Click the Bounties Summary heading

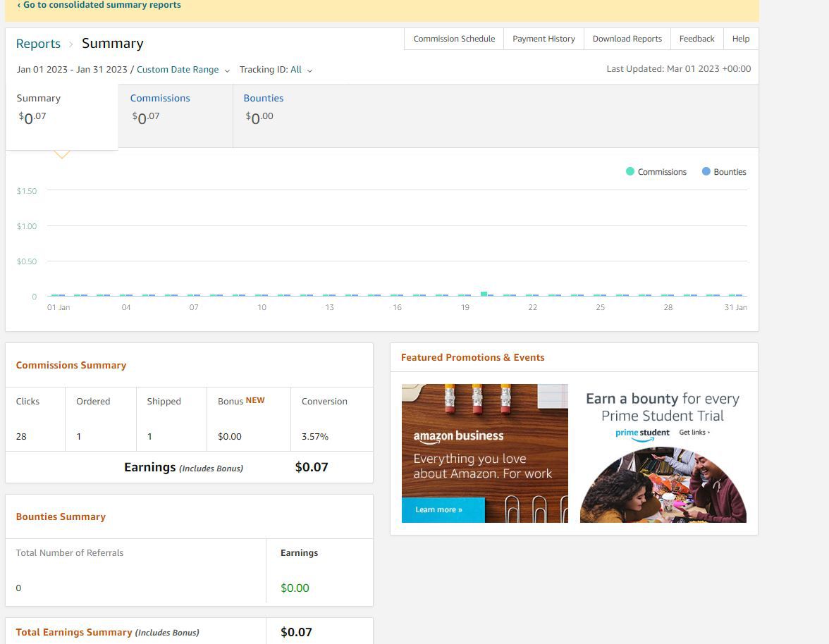click(x=61, y=517)
